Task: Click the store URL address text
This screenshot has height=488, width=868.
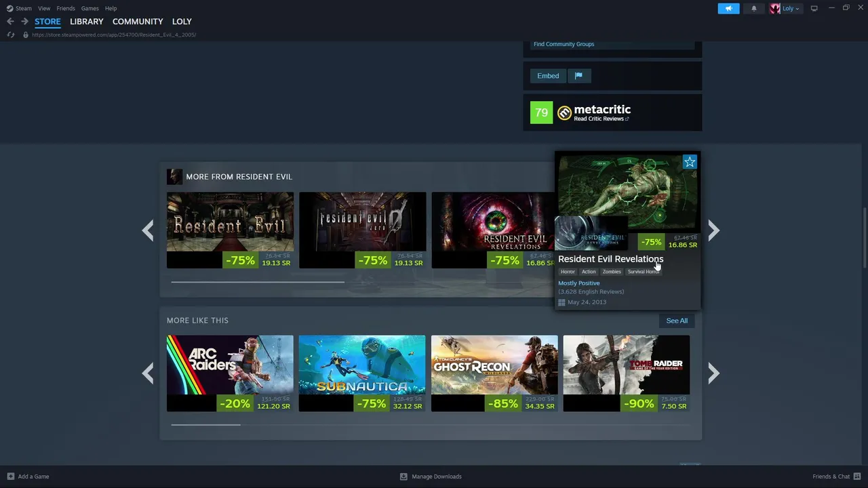Action: pyautogui.click(x=114, y=35)
